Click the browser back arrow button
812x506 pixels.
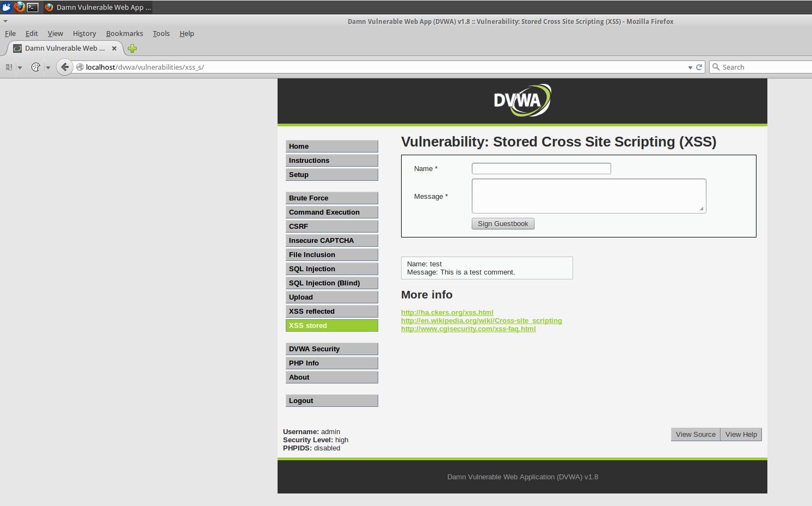[x=65, y=67]
